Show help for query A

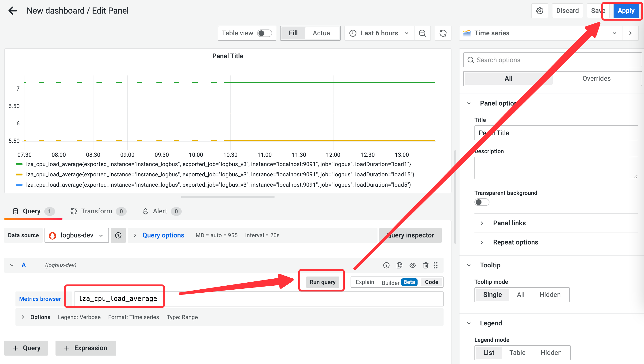(x=386, y=265)
